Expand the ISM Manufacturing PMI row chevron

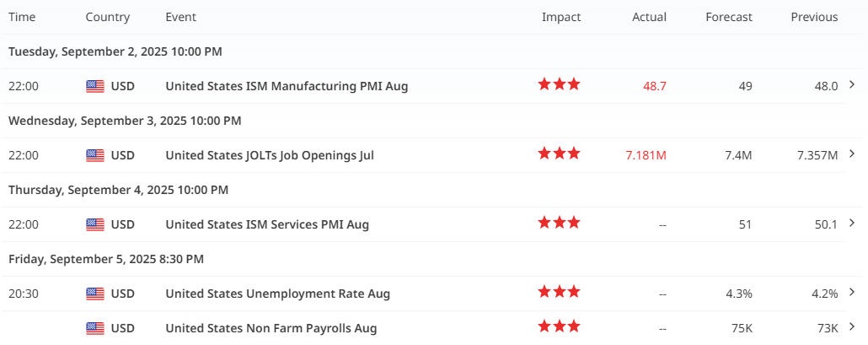coord(852,84)
